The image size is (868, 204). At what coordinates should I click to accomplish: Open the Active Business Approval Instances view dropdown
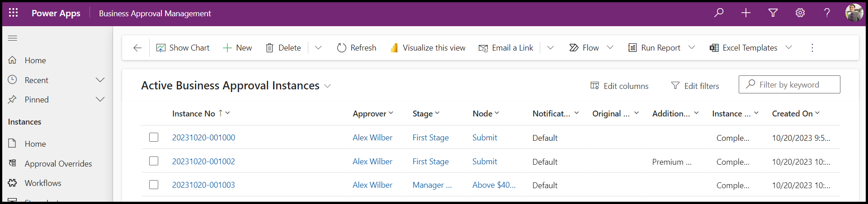[328, 86]
